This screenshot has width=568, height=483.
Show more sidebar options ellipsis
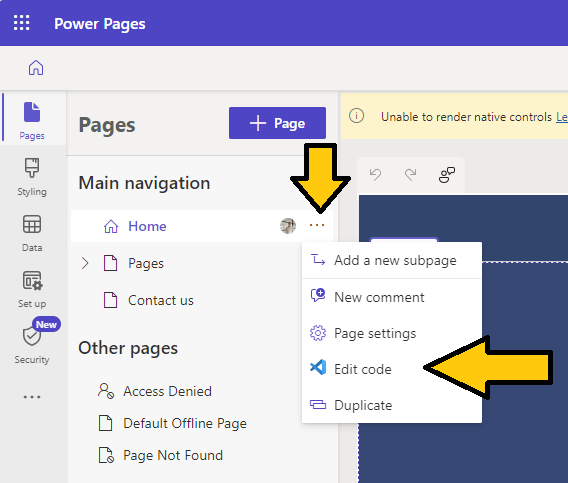[x=32, y=397]
